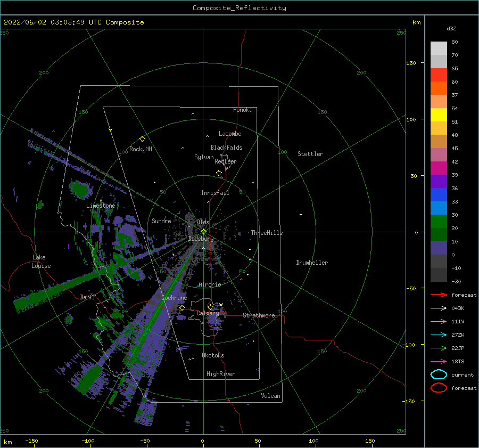This screenshot has width=479, height=448.
Task: Click the green 22JP arrow in legend
Action: [439, 348]
